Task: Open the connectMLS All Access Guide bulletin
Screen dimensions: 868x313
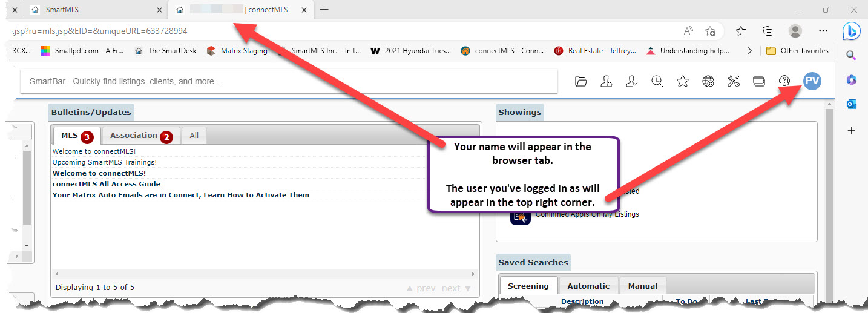Action: tap(106, 184)
